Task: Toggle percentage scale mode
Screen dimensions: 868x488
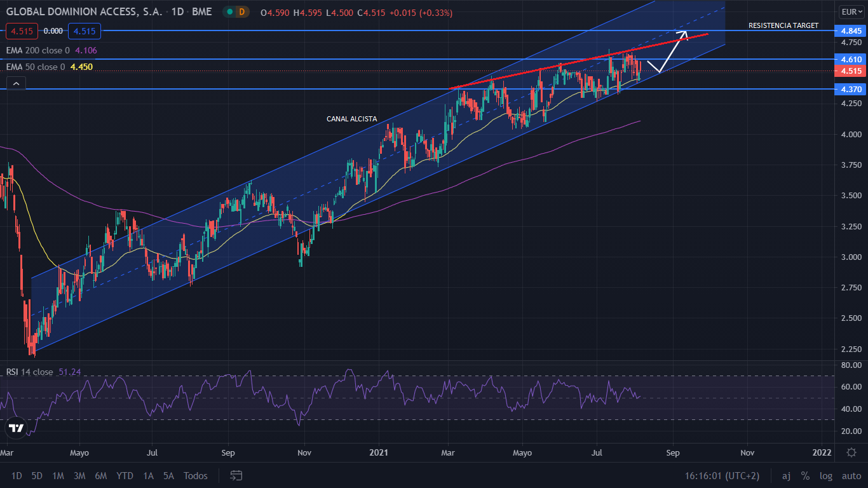Action: pos(804,475)
